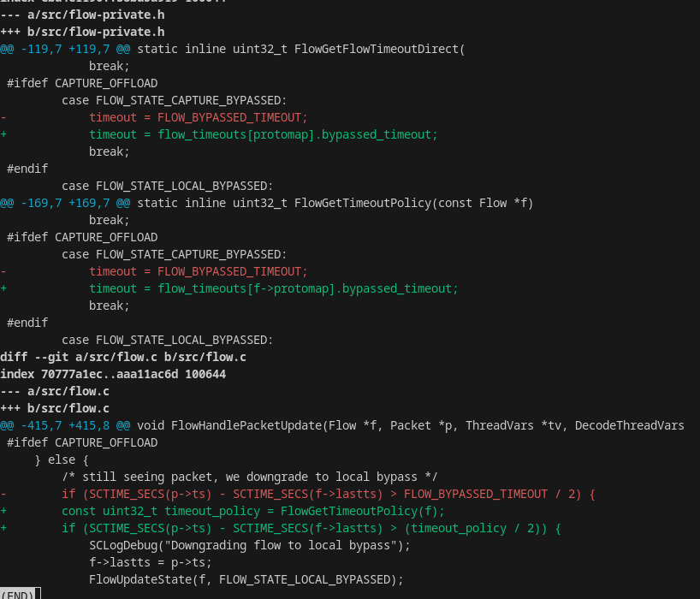Viewport: 700px width, 599px height.
Task: Click the (END) pager prompt
Action: 17,594
